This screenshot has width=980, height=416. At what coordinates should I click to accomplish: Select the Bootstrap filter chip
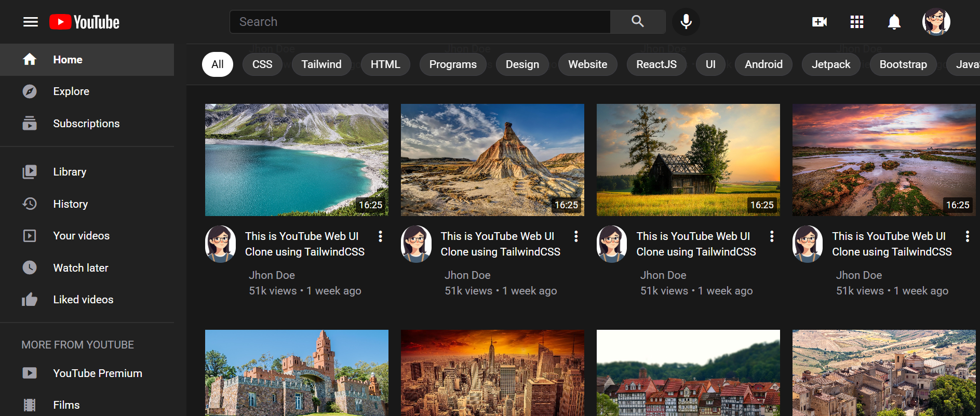[903, 64]
